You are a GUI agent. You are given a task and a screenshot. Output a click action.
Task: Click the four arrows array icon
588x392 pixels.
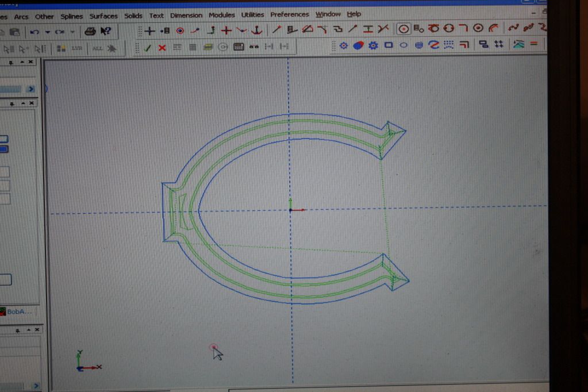pos(499,44)
